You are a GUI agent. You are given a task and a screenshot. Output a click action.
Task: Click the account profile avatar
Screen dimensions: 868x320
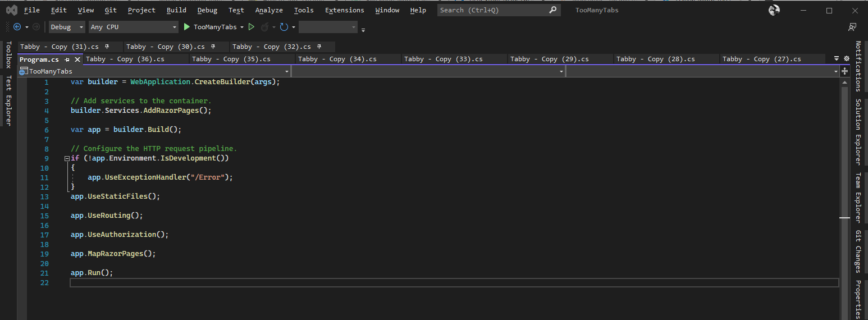774,10
